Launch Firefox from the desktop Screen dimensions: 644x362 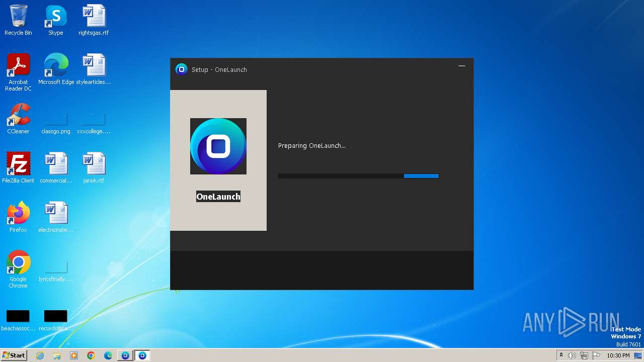click(x=18, y=217)
